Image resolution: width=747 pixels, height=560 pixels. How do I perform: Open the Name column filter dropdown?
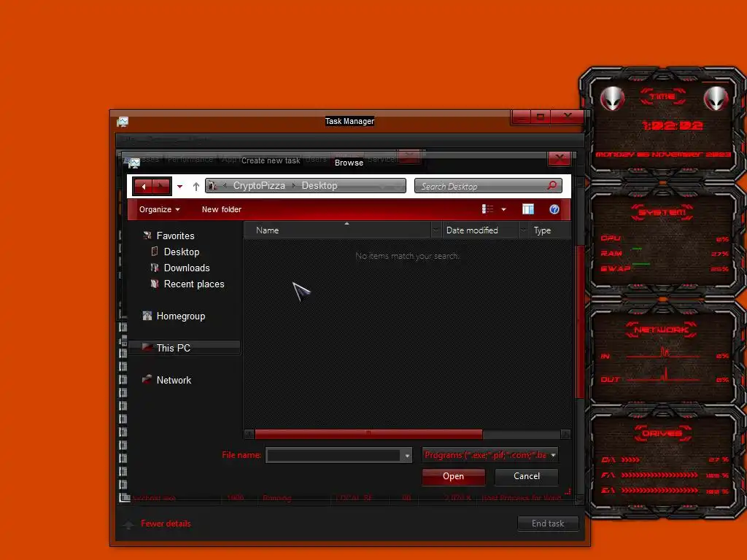click(x=436, y=230)
